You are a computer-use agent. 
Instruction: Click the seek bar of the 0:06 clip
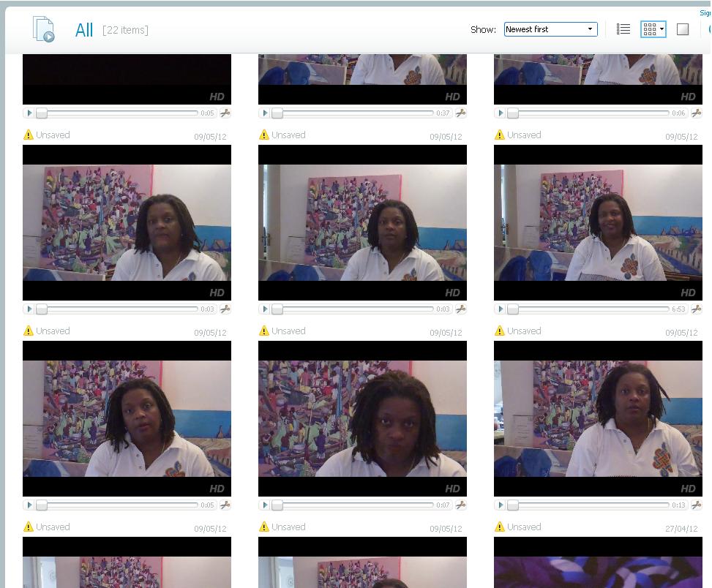tap(589, 113)
